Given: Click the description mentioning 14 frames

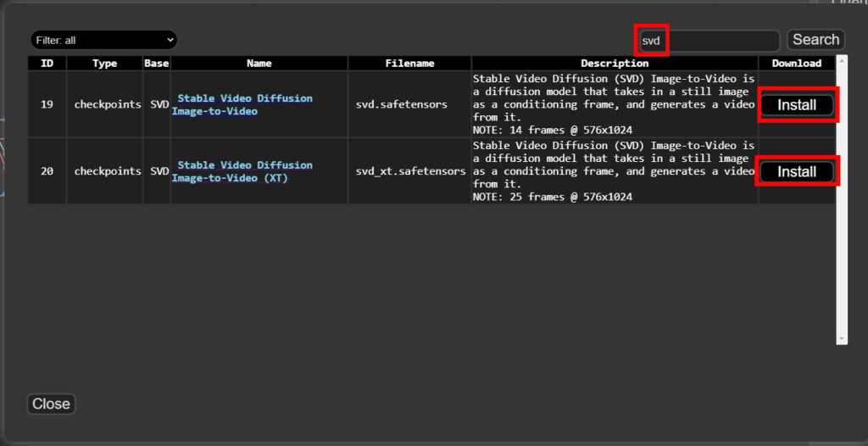Looking at the screenshot, I should 615,104.
